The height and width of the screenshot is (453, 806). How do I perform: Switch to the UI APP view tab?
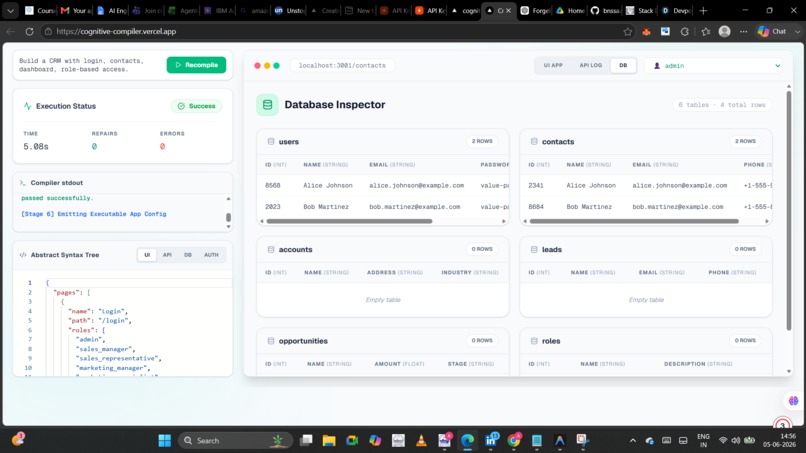coord(553,65)
